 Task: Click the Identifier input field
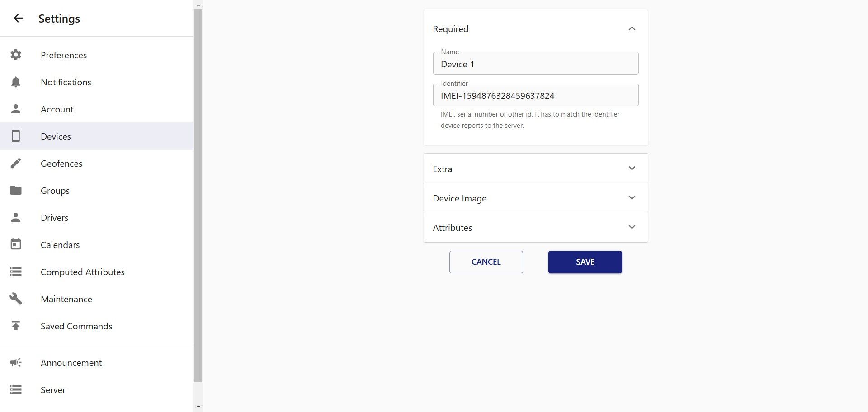pyautogui.click(x=536, y=95)
